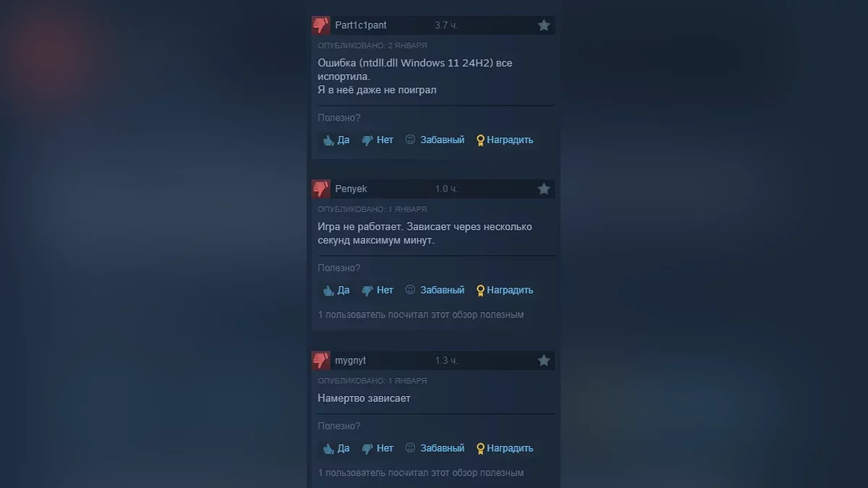Click the star icon on mygnyt's review
The height and width of the screenshot is (488, 868).
(x=544, y=360)
